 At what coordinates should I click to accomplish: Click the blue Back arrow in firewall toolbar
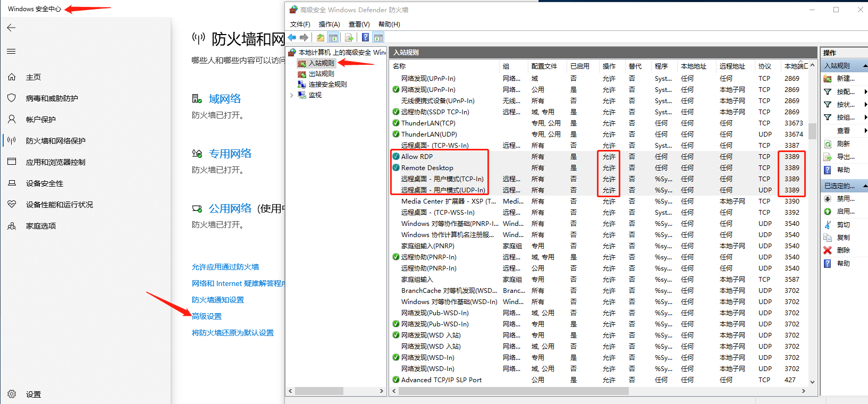292,37
